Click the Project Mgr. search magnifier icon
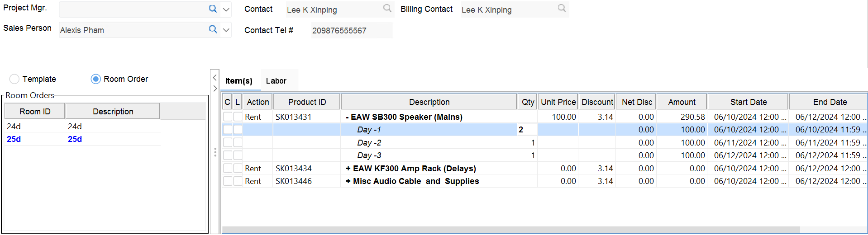Screen dimensions: 868x235 coord(213,9)
